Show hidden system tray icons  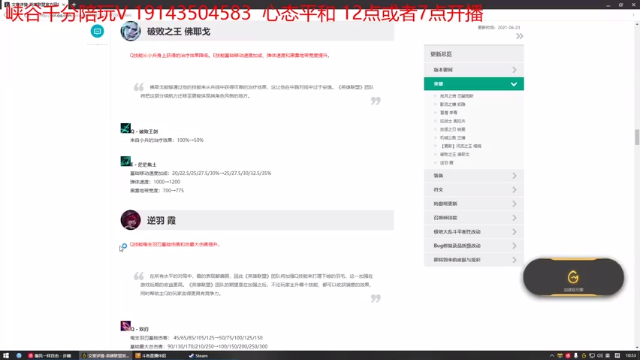552,356
